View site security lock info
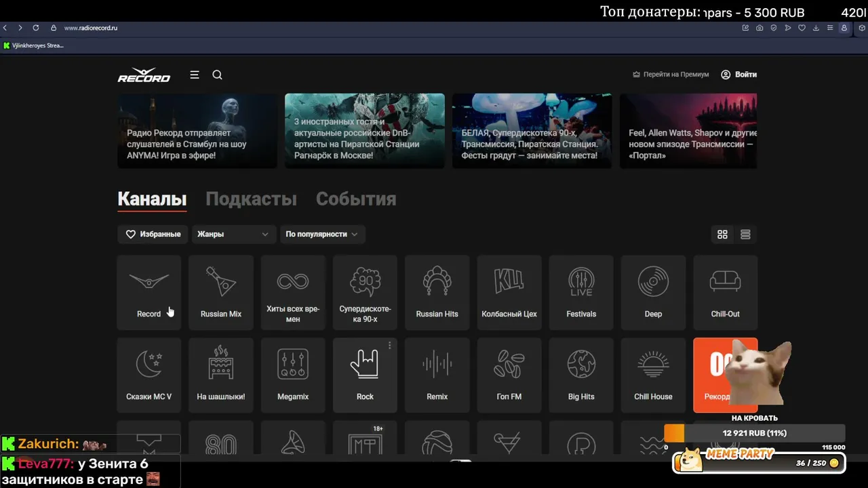Image resolution: width=868 pixels, height=488 pixels. (54, 28)
